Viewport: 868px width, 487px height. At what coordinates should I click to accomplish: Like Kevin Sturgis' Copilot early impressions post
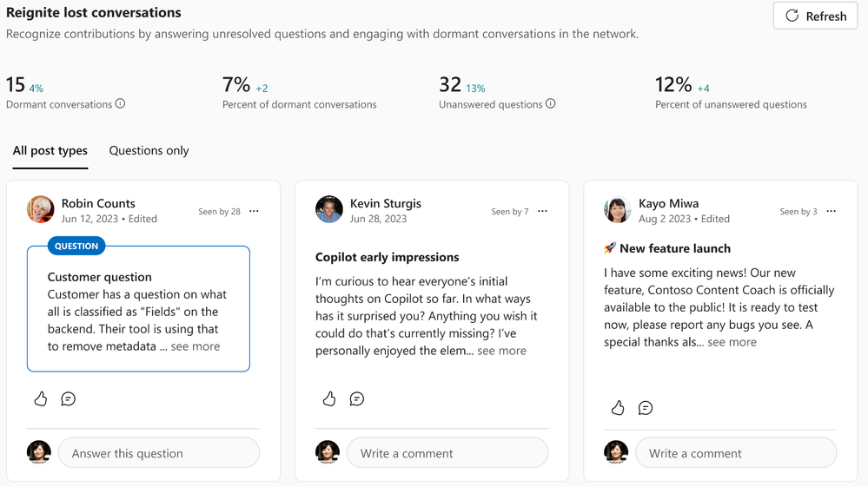pos(329,398)
